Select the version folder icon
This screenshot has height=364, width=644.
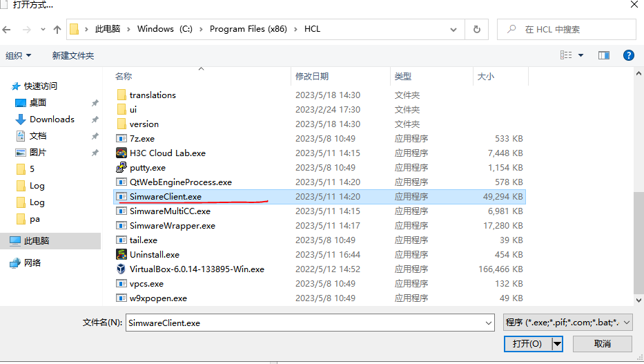coord(121,124)
